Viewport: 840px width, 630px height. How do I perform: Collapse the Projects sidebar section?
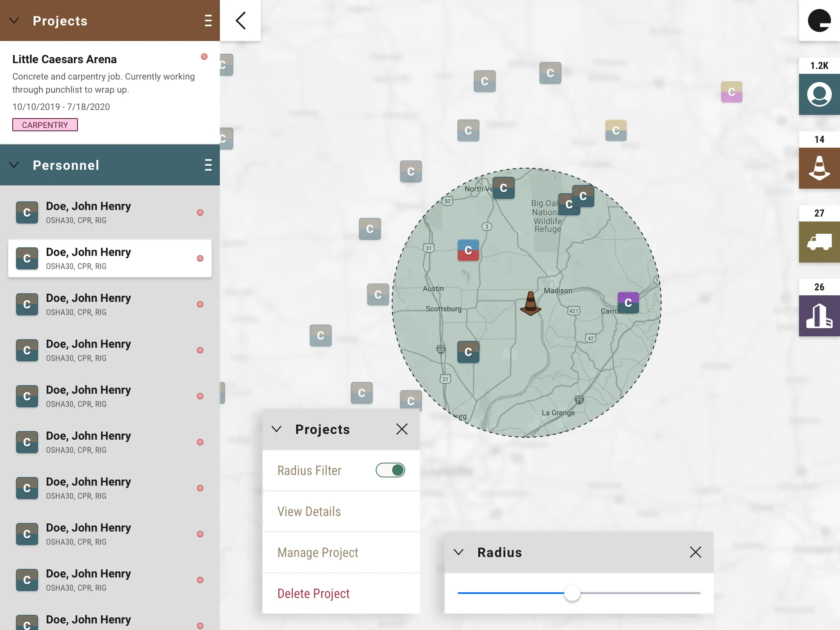click(14, 21)
